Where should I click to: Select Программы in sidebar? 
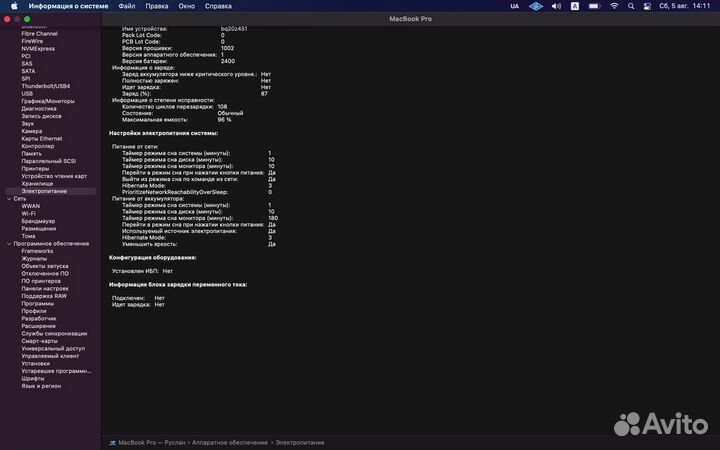click(x=37, y=304)
